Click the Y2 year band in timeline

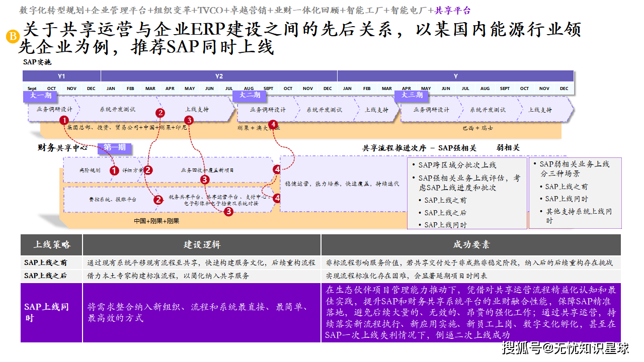click(x=219, y=76)
